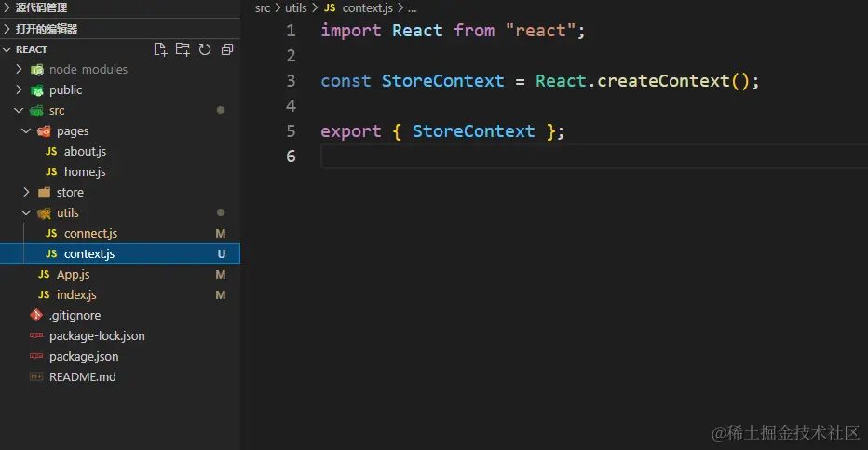
Task: Click the JS icon beside about.js
Action: [x=51, y=151]
